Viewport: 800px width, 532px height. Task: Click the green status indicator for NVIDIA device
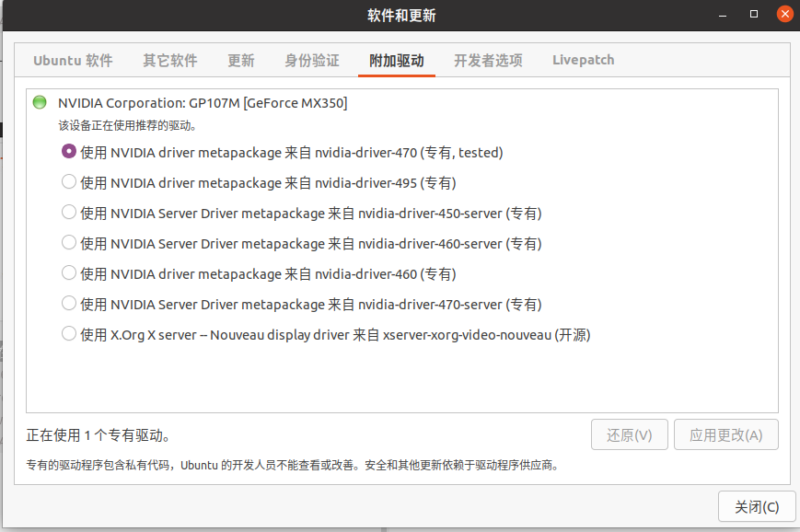(x=40, y=102)
